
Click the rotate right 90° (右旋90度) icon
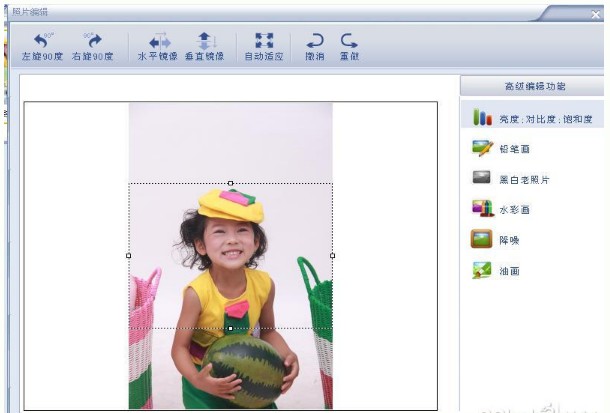point(93,42)
